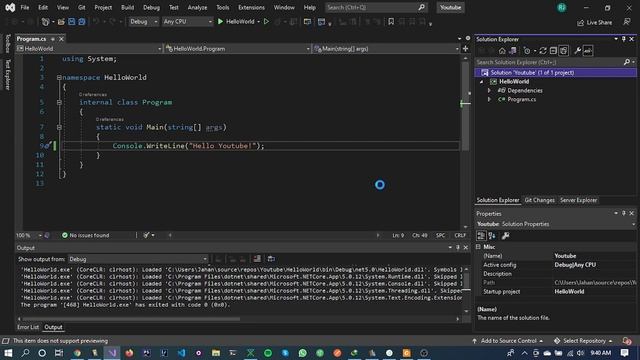Open the Extensions menu
This screenshot has height=360, width=640.
[x=251, y=7]
